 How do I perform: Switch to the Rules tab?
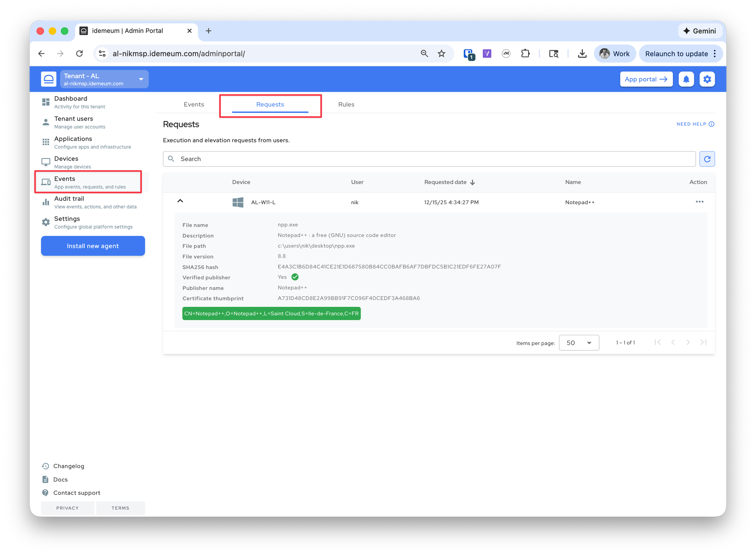click(346, 105)
